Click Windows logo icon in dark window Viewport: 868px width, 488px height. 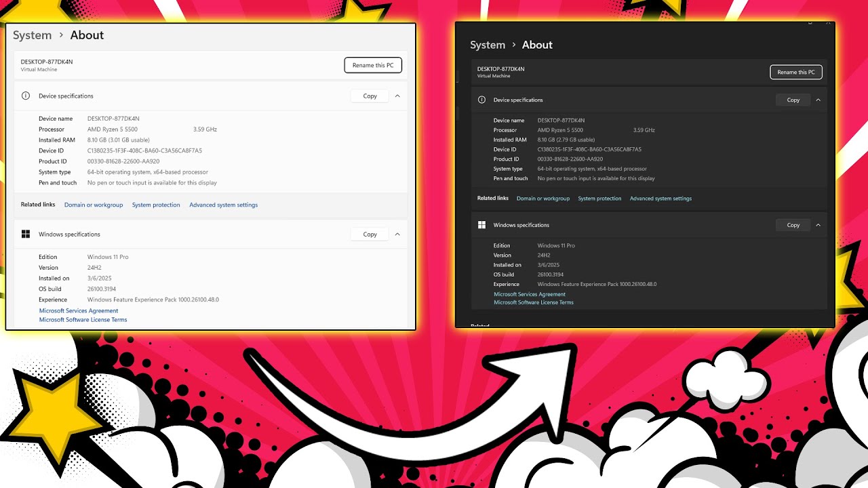482,225
